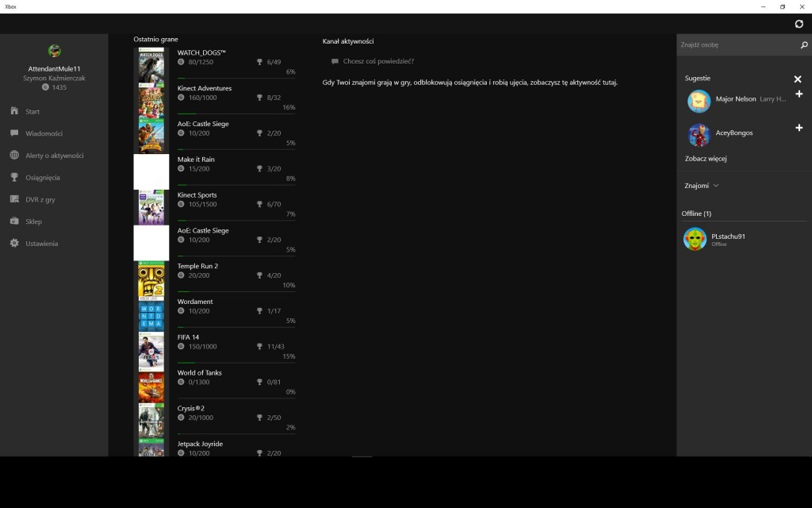Click the Chcesz coś powiedzieć field

pyautogui.click(x=378, y=61)
